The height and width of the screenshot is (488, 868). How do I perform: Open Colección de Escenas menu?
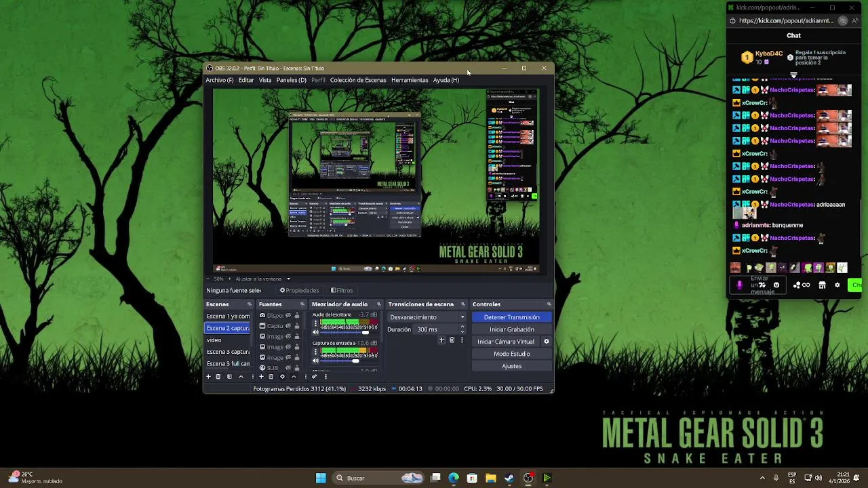(x=358, y=80)
